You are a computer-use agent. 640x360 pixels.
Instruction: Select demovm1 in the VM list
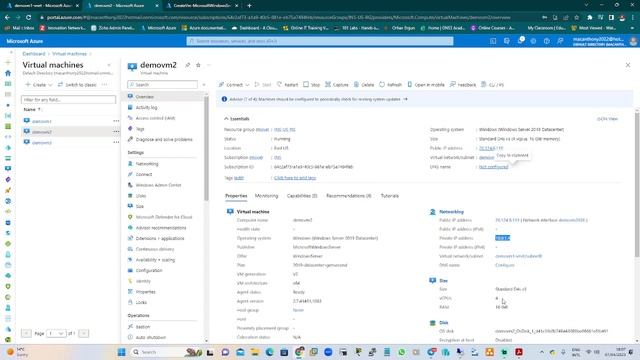click(x=42, y=121)
